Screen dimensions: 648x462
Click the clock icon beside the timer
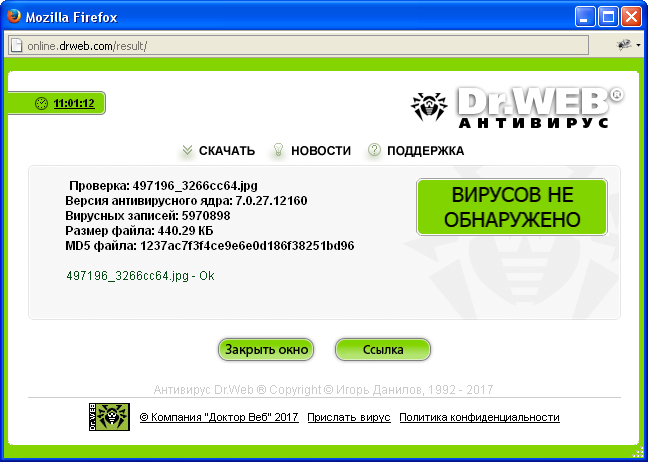41,103
